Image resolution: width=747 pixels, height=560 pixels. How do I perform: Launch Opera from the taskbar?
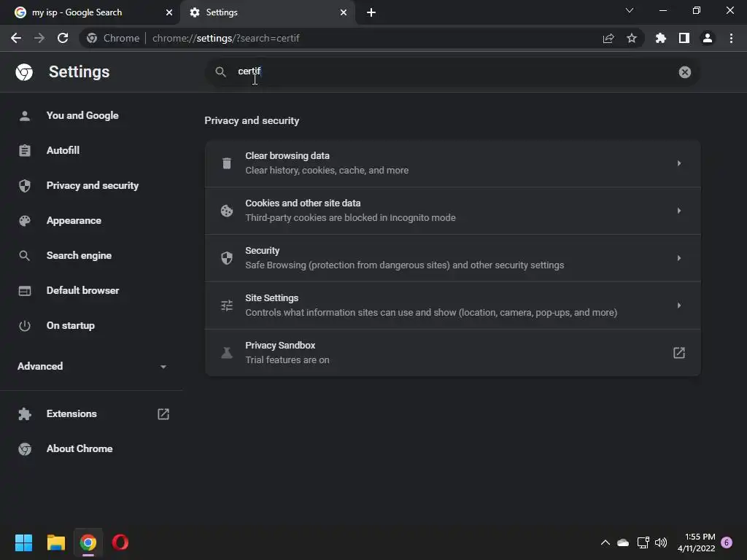pyautogui.click(x=120, y=542)
